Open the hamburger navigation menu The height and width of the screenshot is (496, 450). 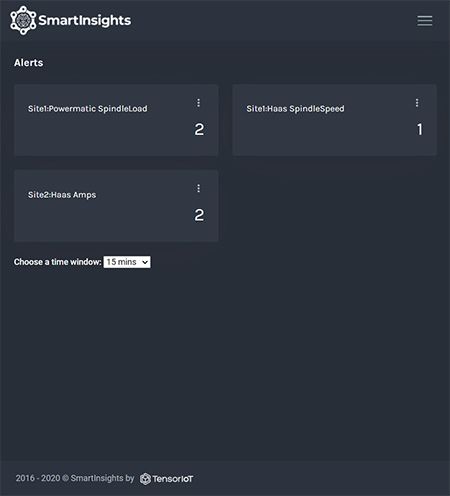pos(425,21)
